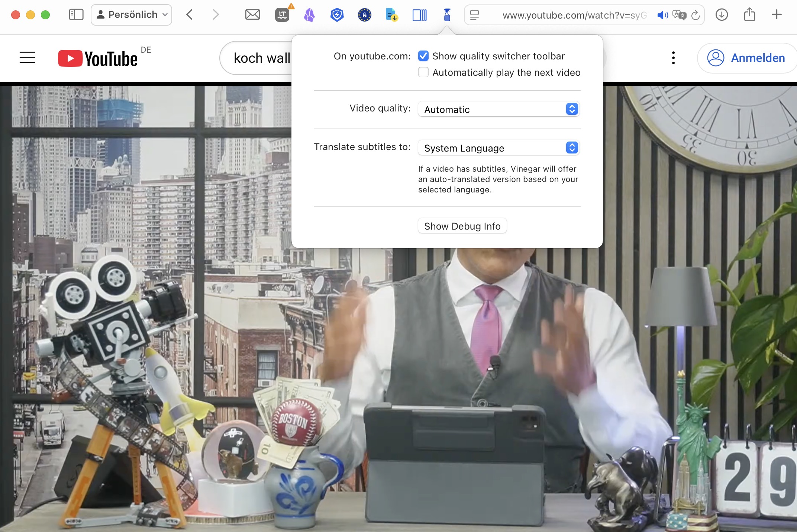Open YouTube hamburger guide menu
This screenshot has width=797, height=532.
(x=27, y=58)
